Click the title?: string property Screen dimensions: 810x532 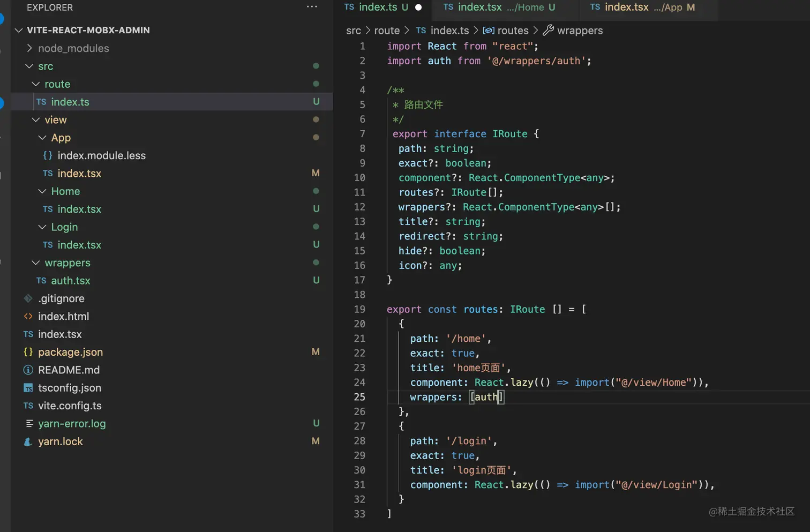point(442,222)
